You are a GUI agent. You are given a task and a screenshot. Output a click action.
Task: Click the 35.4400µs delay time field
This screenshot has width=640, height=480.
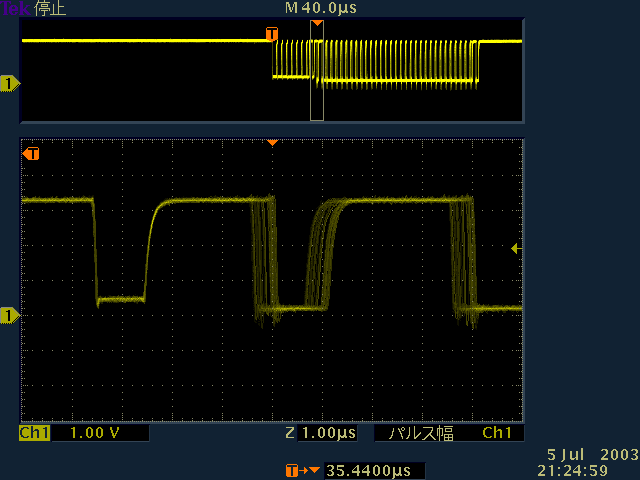click(x=369, y=470)
